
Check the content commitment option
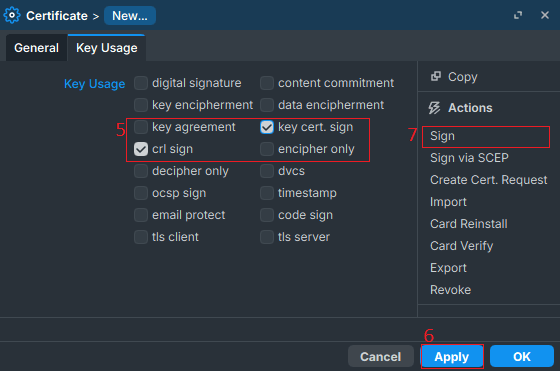267,83
